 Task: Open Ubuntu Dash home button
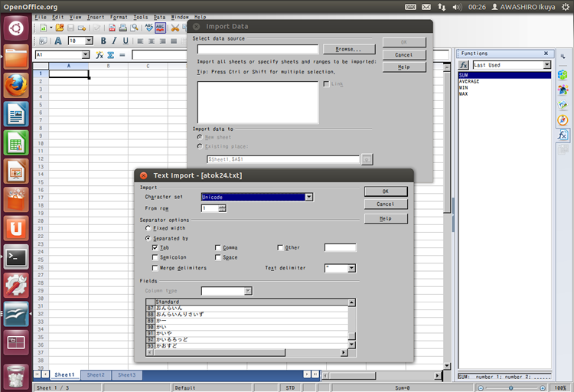coord(16,28)
